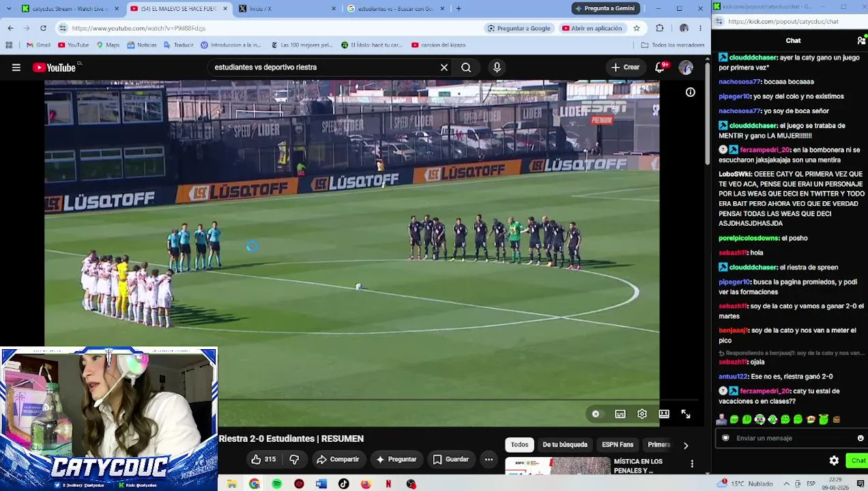Open the emoji picker in Kick chat
The image size is (868, 491).
click(x=860, y=438)
